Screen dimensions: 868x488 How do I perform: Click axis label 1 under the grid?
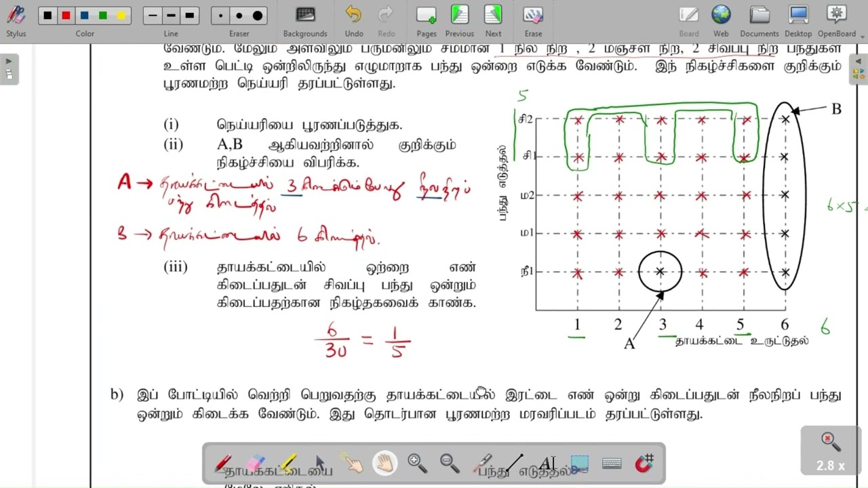point(577,325)
